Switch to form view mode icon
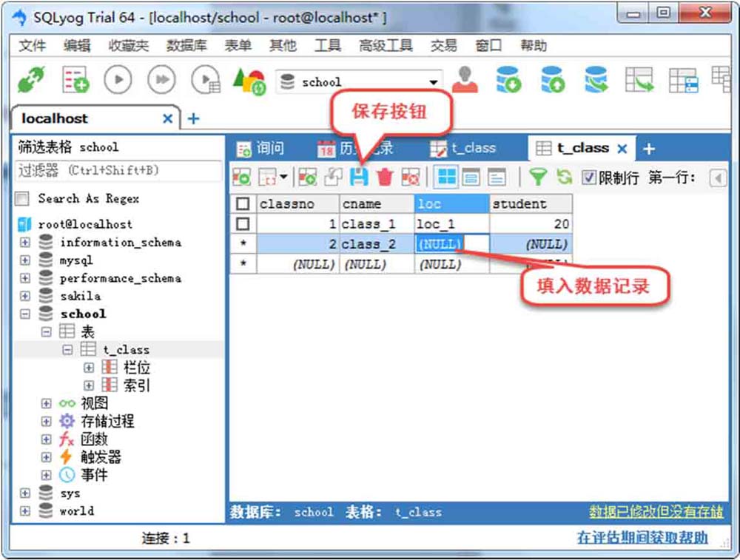This screenshot has height=560, width=740. pyautogui.click(x=471, y=178)
